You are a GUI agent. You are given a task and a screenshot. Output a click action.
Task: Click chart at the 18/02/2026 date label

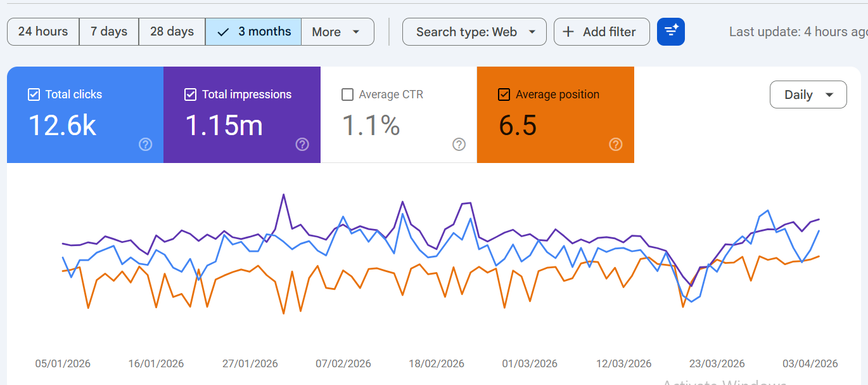(x=436, y=363)
